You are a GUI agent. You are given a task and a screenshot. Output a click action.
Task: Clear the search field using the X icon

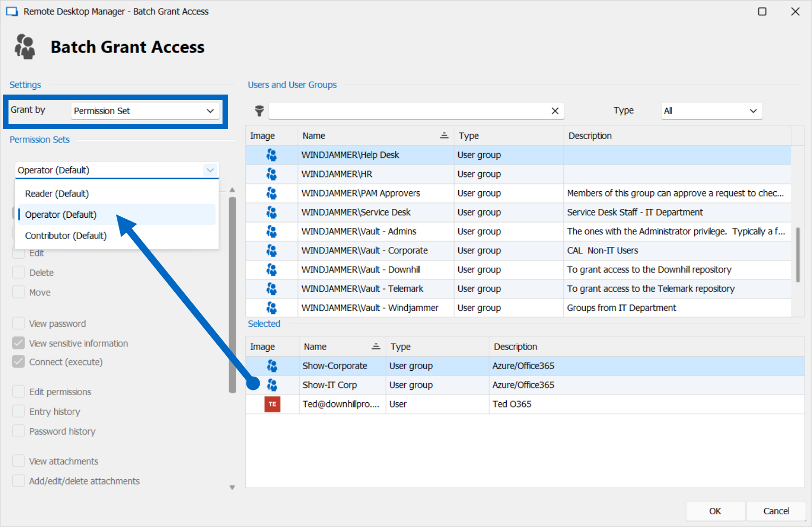point(555,110)
